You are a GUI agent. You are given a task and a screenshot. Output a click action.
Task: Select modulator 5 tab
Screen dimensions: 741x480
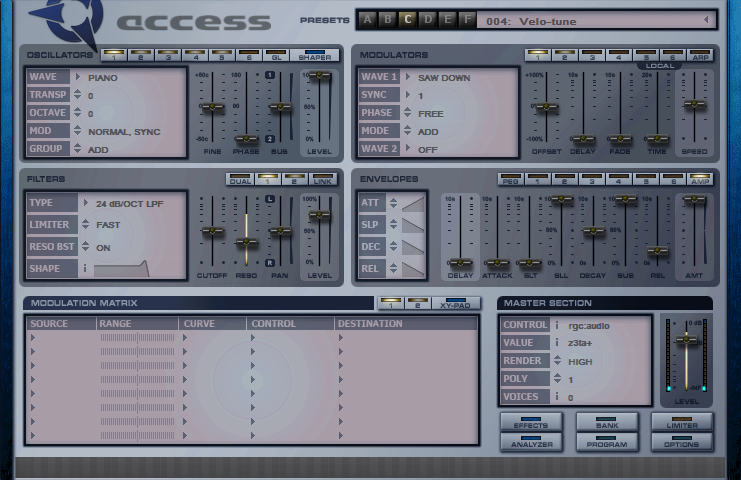[646, 55]
